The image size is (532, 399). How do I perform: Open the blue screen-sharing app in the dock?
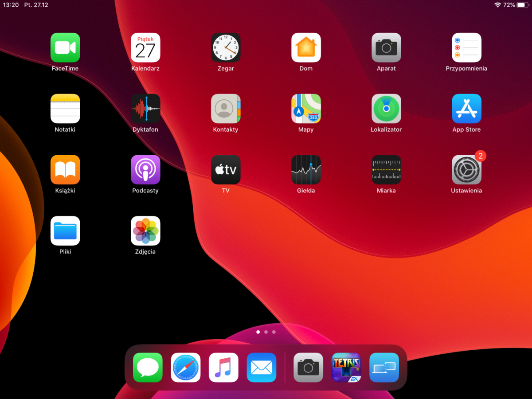tap(384, 368)
